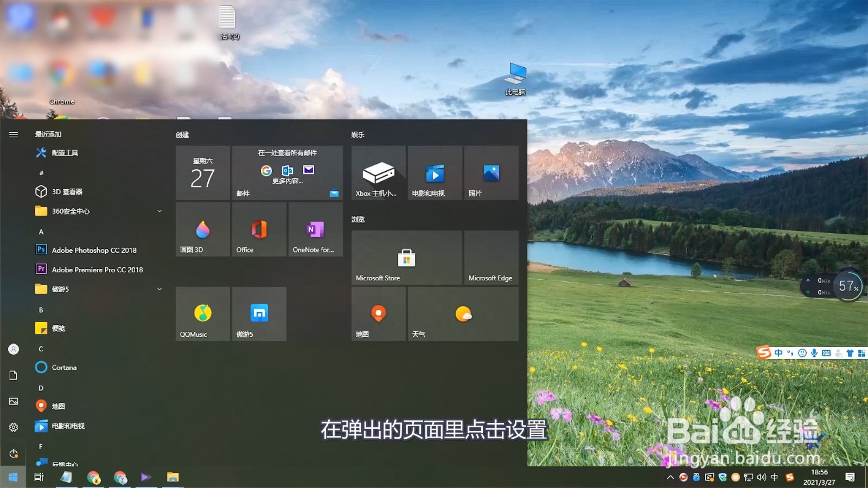This screenshot has width=868, height=488.
Task: Open the OneNote tile
Action: coord(316,229)
